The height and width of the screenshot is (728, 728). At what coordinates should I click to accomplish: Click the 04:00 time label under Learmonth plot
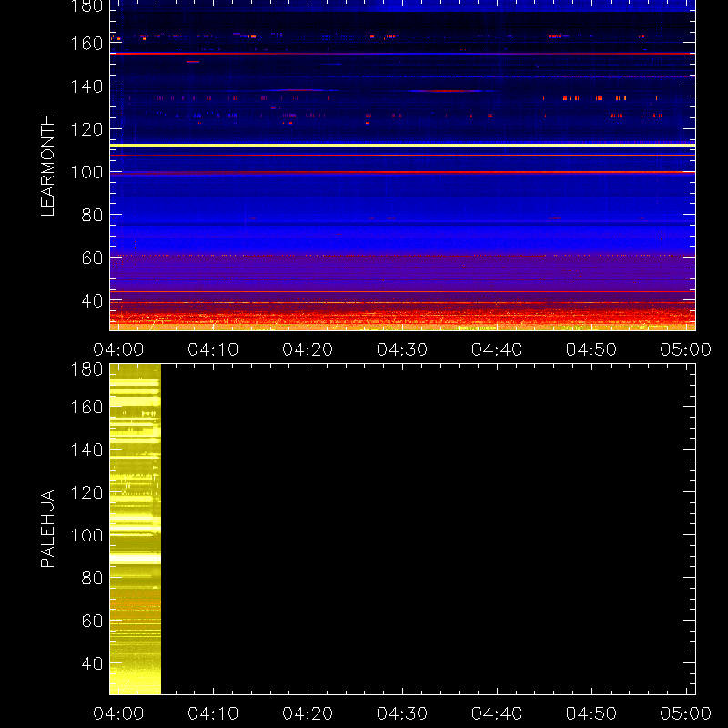(118, 349)
